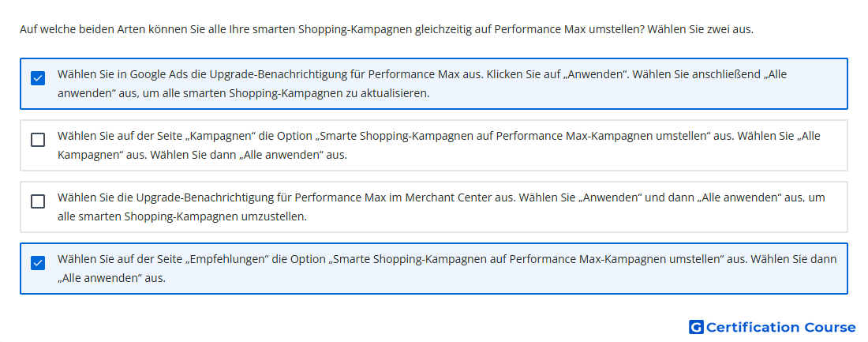This screenshot has width=868, height=342.
Task: Select answer text mentioning Seite "Empfehlungen"
Action: point(447,269)
